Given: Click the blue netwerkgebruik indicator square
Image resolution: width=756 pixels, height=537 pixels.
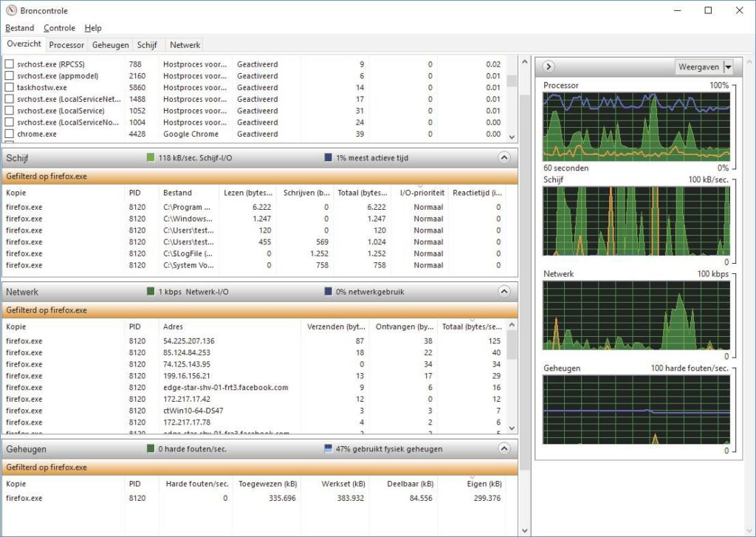Looking at the screenshot, I should [328, 292].
